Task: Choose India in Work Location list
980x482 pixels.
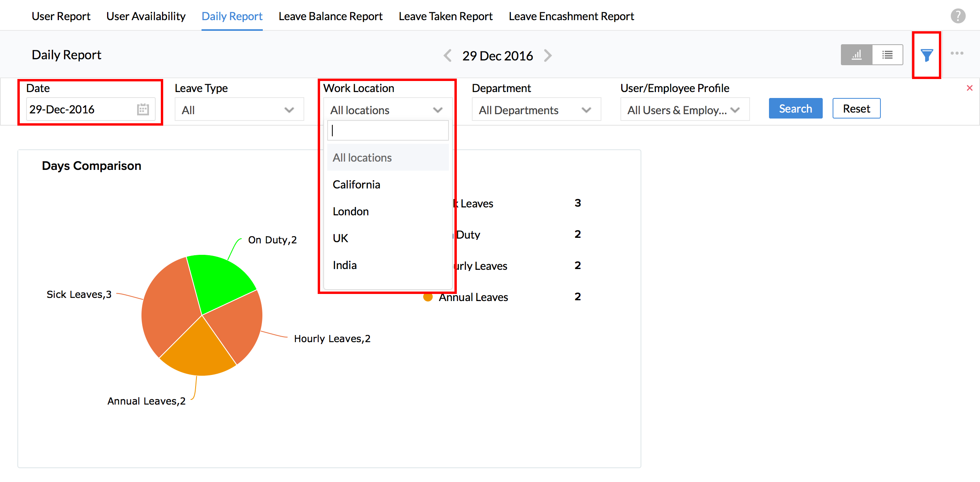Action: (x=345, y=265)
